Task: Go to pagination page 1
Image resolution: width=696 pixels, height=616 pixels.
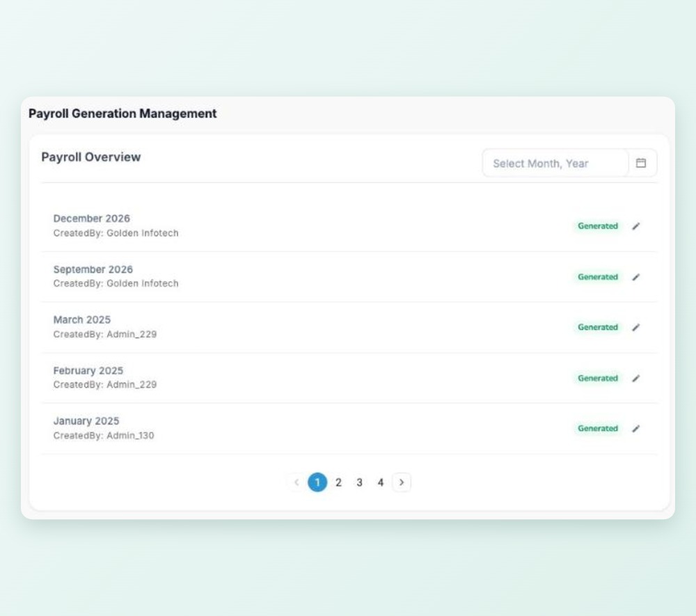Action: (x=317, y=482)
